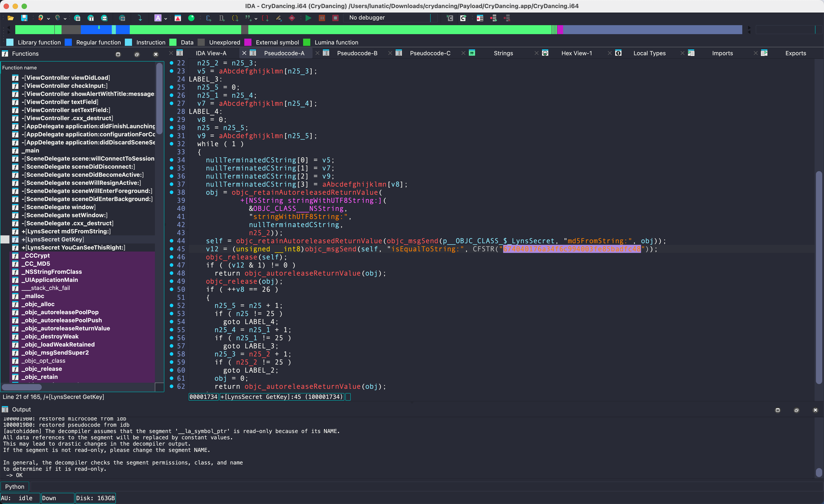Toggle breakpoint dot on line 45
The image size is (824, 504).
pos(172,249)
